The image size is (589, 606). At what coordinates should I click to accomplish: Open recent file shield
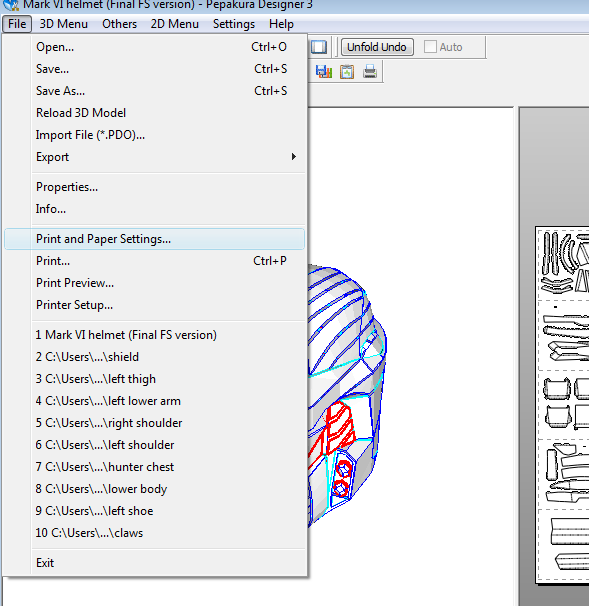155,357
